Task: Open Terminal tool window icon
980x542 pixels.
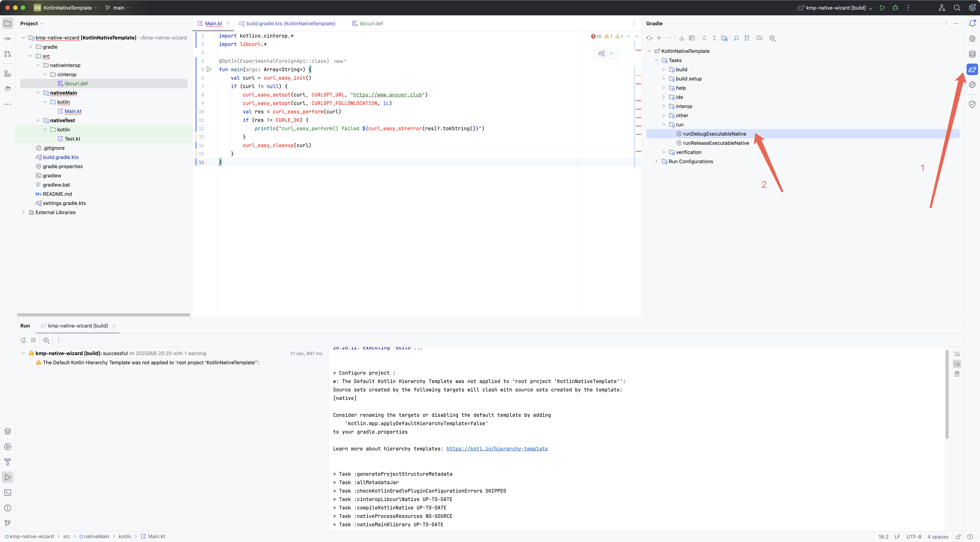Action: point(8,493)
